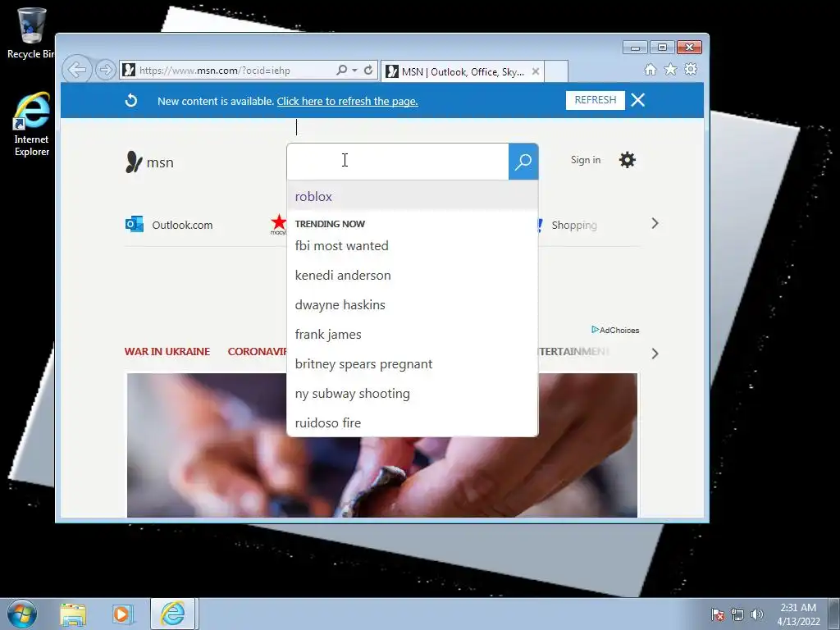The image size is (840, 630).
Task: Select 'ny subway shooting' suggestion
Action: (413, 393)
